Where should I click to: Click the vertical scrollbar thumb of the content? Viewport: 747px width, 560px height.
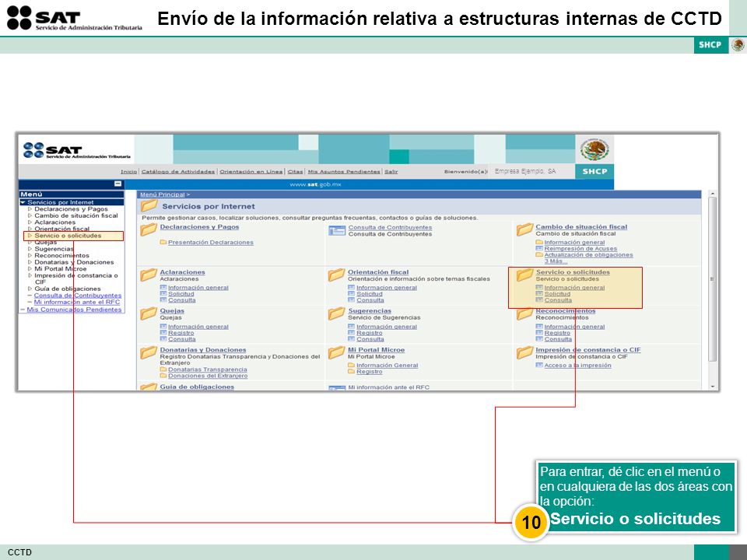pos(713,279)
